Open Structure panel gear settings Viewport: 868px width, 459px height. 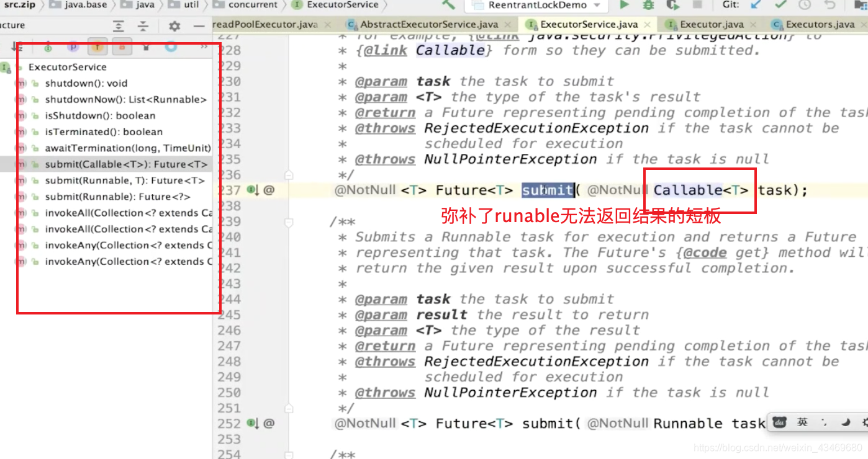[174, 26]
